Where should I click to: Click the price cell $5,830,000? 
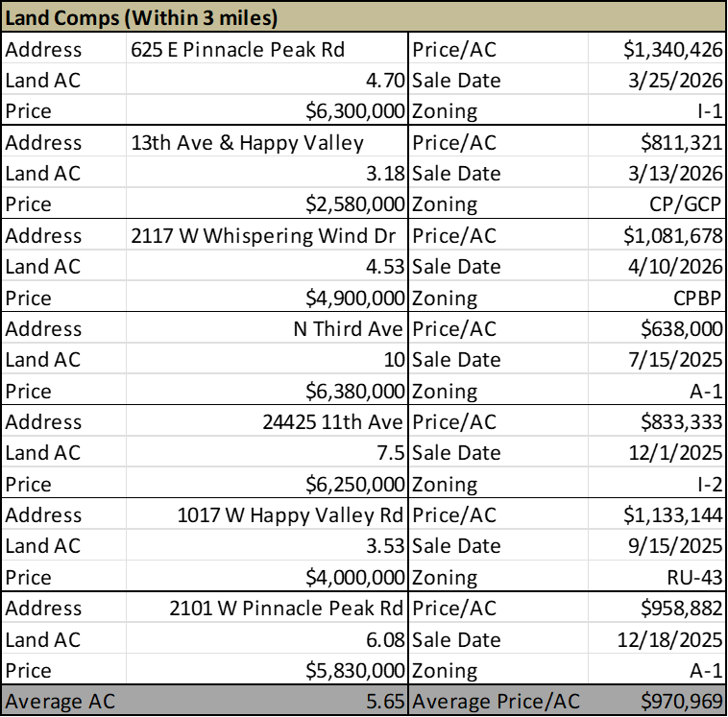pos(266,670)
